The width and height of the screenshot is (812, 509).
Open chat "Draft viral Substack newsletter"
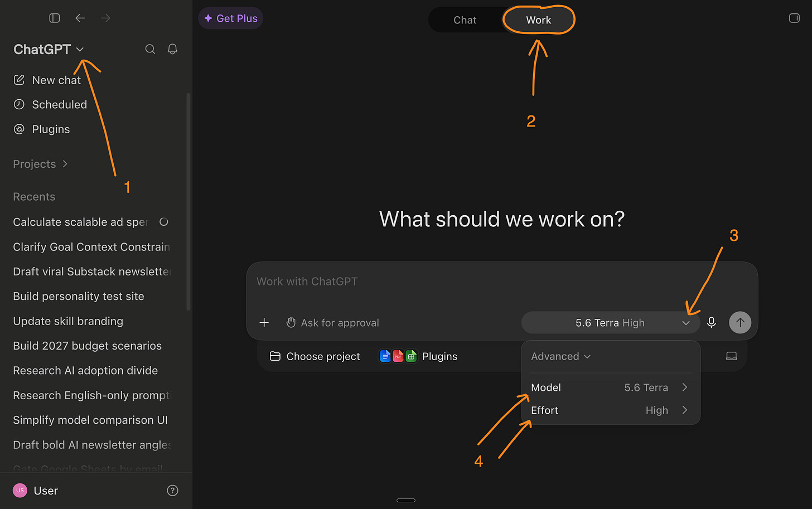91,272
